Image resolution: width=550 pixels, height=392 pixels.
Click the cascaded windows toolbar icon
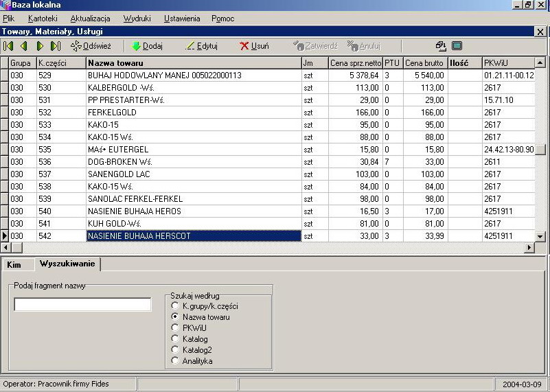click(x=441, y=46)
